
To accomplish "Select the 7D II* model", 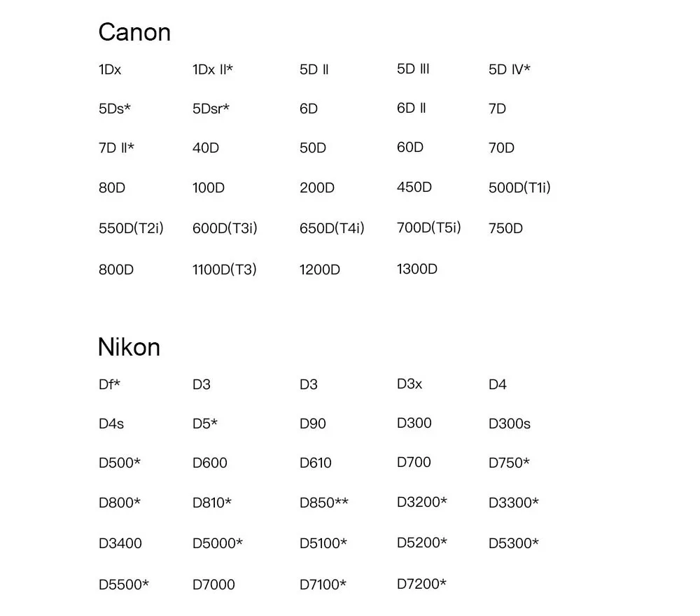I will click(116, 148).
